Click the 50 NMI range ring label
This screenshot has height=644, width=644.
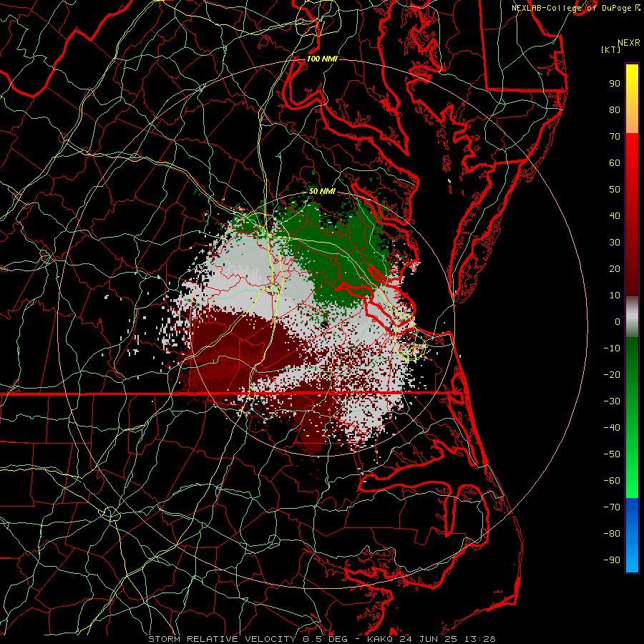pos(322,191)
